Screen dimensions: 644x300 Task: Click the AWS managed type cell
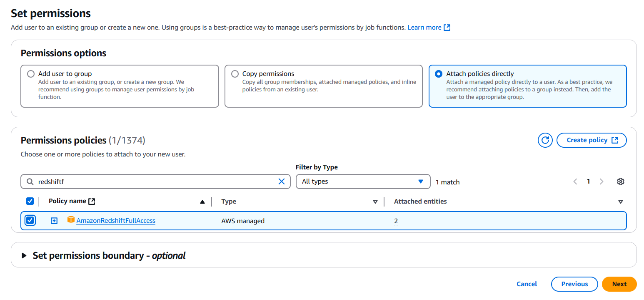click(243, 221)
